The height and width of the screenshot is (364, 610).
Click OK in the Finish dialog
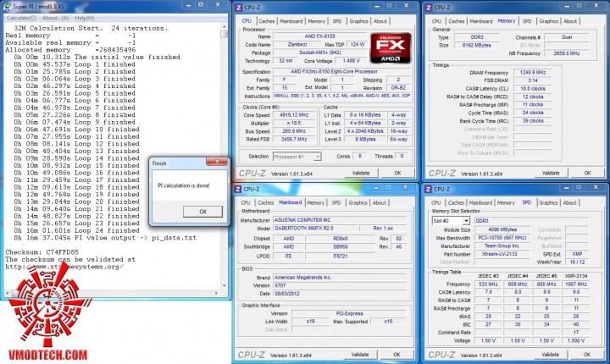(202, 212)
